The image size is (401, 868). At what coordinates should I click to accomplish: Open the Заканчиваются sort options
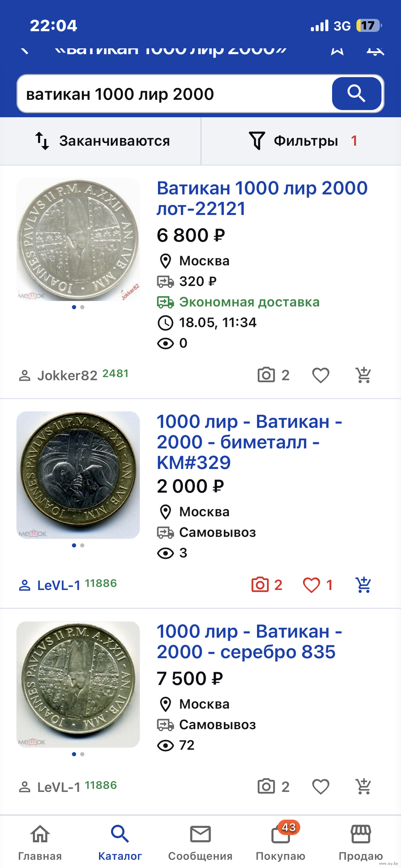[x=102, y=141]
